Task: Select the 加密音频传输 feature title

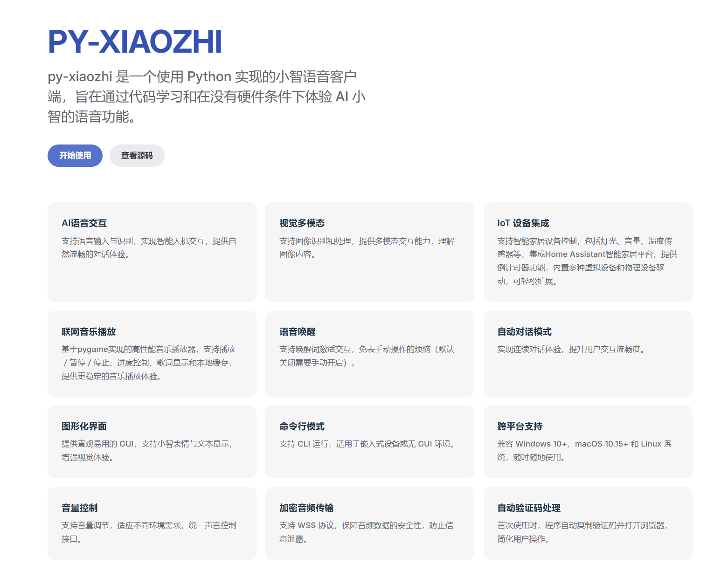Action: (x=306, y=508)
